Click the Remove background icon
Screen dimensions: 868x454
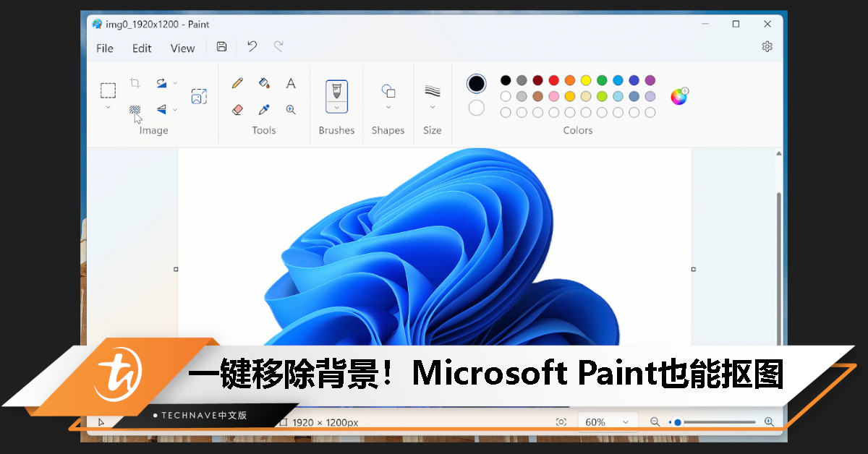pos(135,109)
